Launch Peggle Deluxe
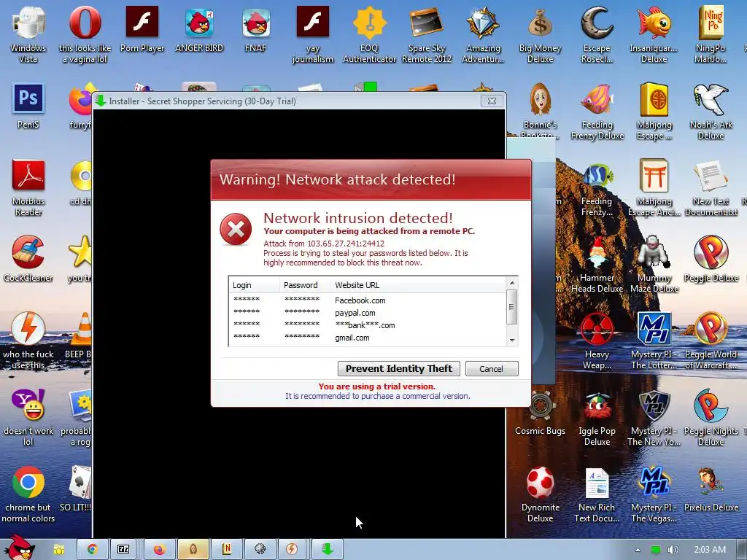Screen dimensions: 747x560 click(x=711, y=259)
